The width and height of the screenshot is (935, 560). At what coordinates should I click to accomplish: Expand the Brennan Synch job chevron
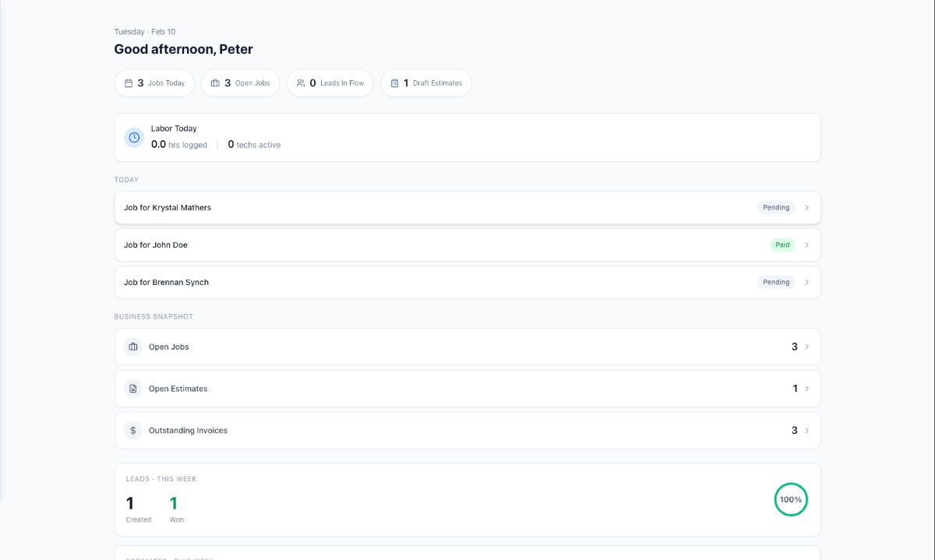[x=806, y=283]
